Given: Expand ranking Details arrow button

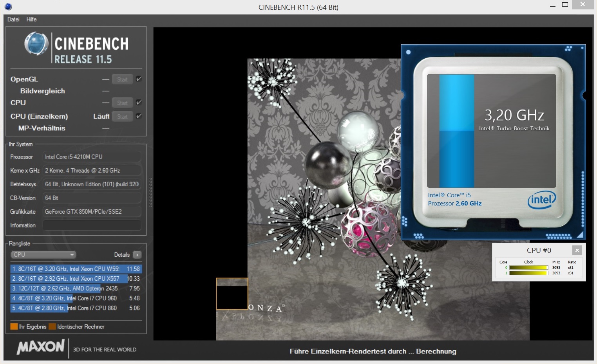Looking at the screenshot, I should [x=137, y=255].
